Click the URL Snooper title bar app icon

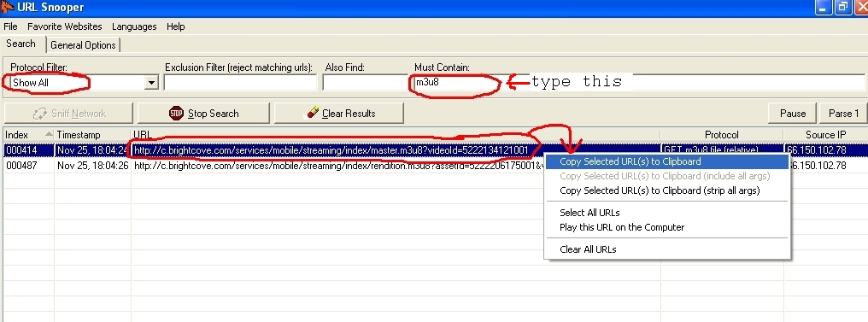coord(7,7)
